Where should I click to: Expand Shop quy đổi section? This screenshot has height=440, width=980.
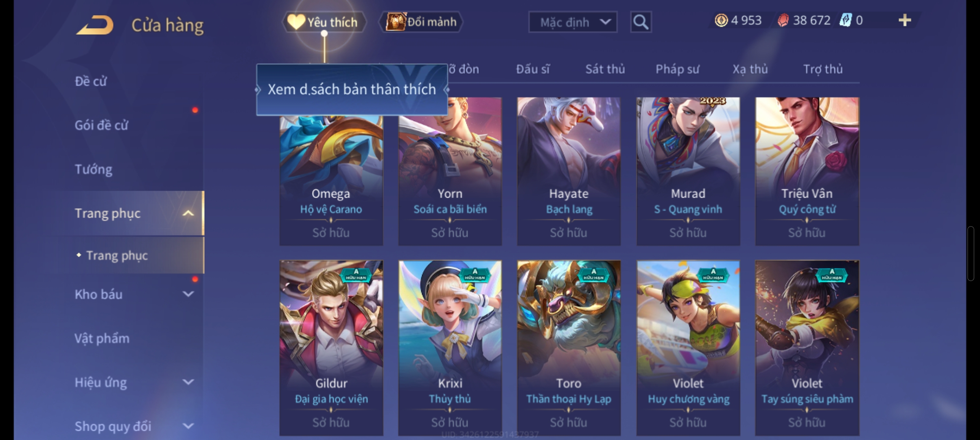tap(188, 426)
